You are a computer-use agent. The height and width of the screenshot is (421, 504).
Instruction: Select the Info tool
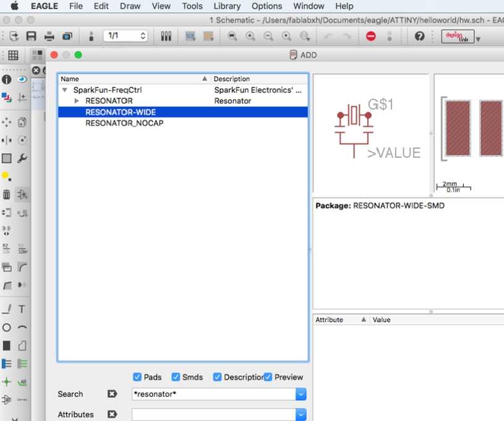point(7,79)
